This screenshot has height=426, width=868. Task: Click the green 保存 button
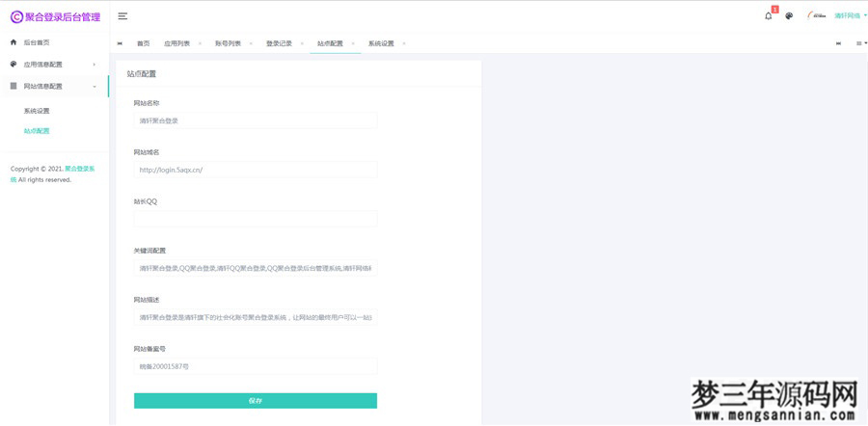[256, 401]
